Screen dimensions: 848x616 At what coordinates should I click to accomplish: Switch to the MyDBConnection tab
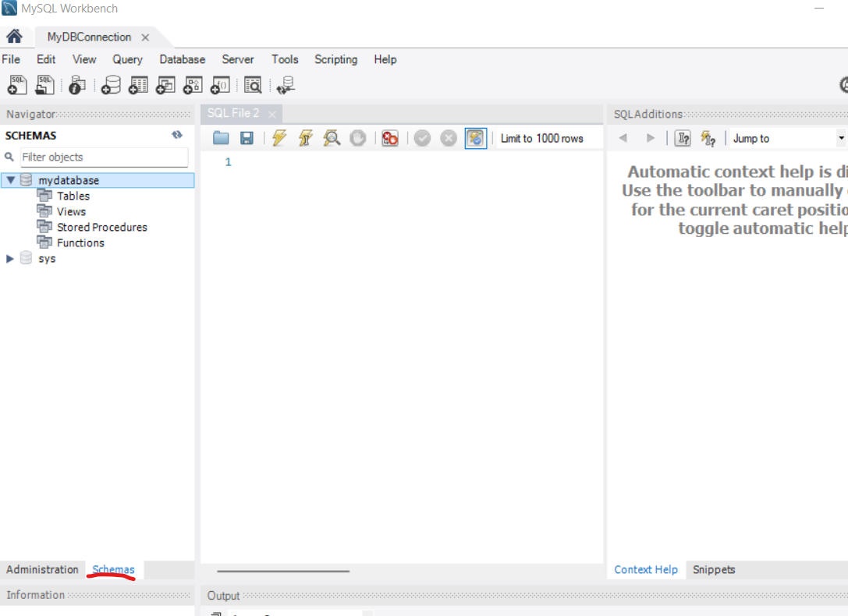point(89,37)
